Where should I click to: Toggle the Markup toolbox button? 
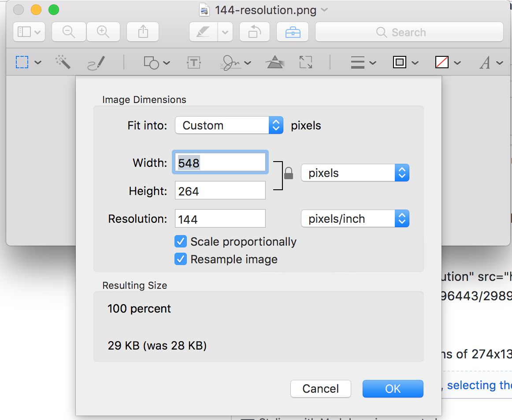[x=293, y=32]
